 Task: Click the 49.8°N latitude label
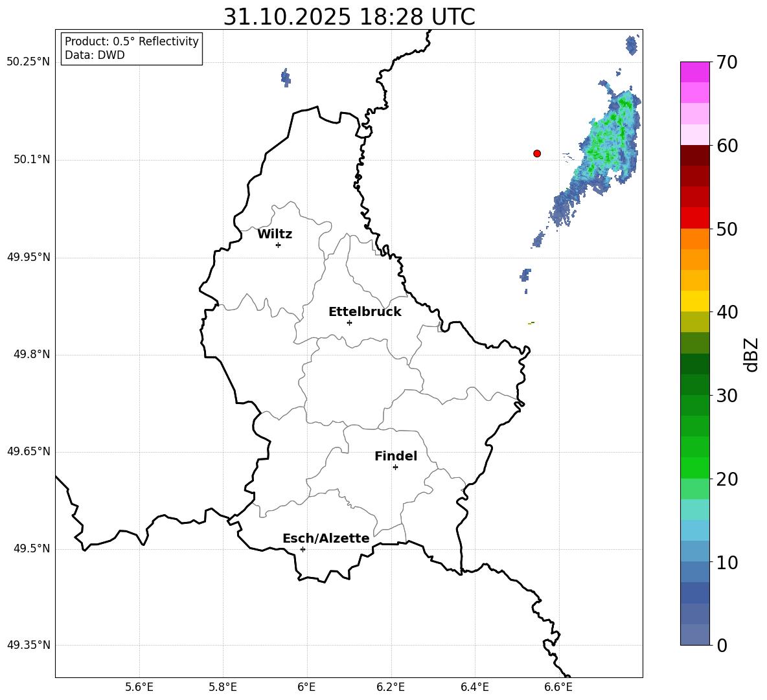click(32, 354)
